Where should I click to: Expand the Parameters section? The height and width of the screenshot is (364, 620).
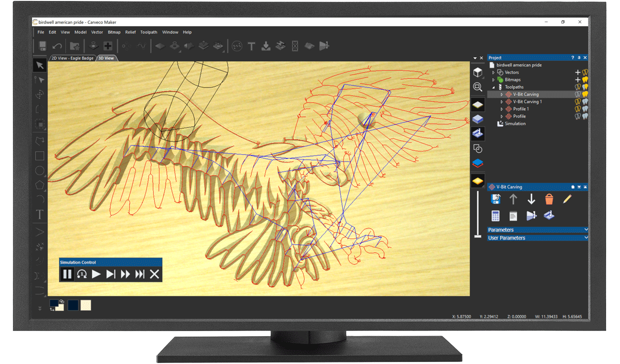click(x=537, y=230)
